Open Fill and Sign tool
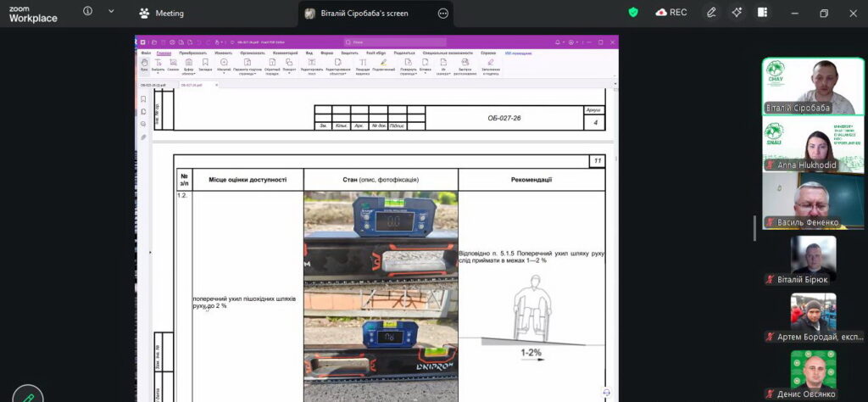This screenshot has width=868, height=402. pyautogui.click(x=491, y=65)
